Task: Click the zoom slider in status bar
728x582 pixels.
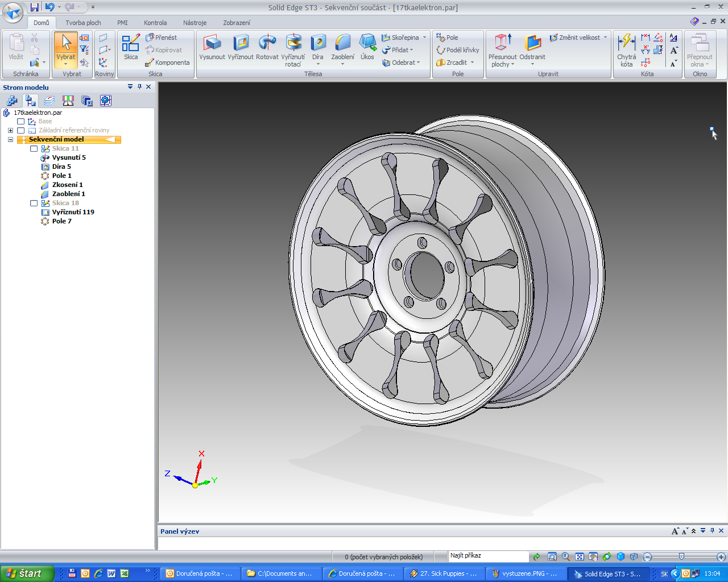Action: coord(681,556)
